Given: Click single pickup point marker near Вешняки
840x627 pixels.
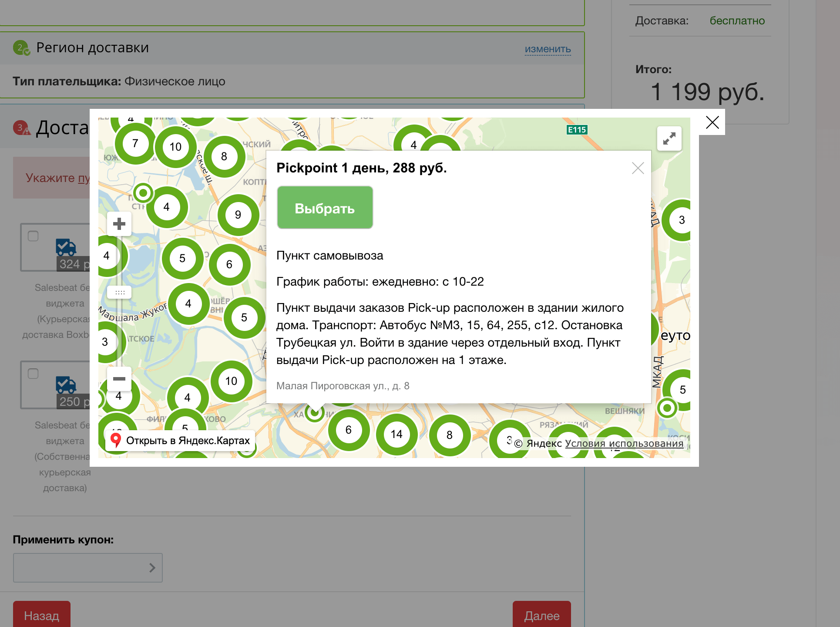Looking at the screenshot, I should pos(667,408).
